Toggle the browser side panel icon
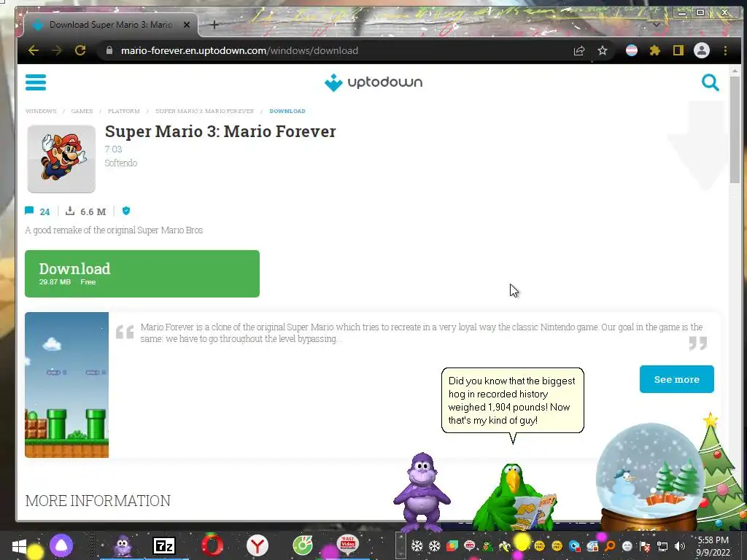This screenshot has width=747, height=560. click(678, 50)
